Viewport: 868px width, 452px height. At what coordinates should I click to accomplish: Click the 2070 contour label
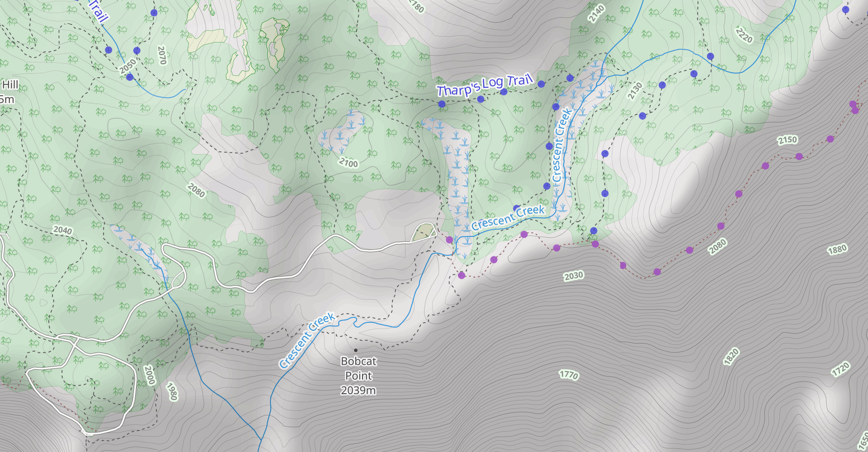point(162,55)
